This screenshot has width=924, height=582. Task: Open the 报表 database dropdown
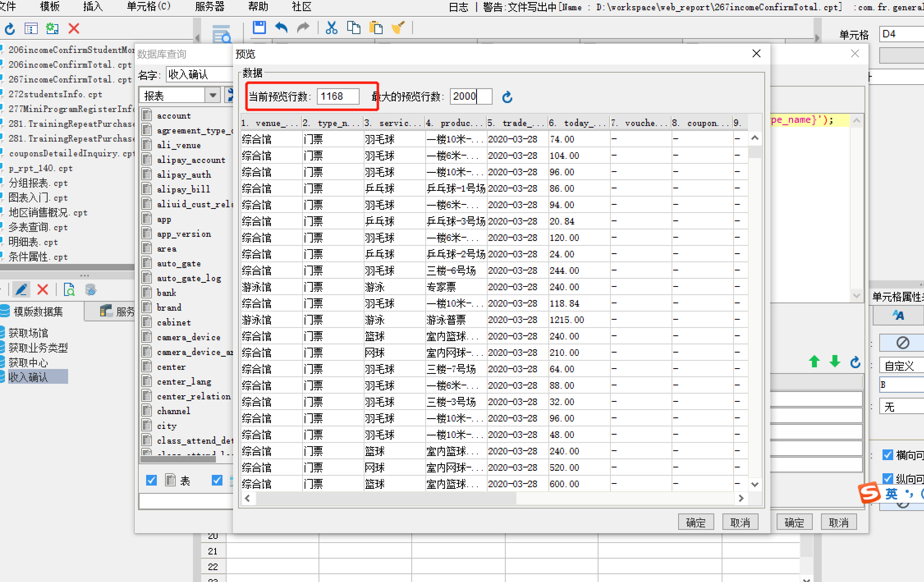213,96
